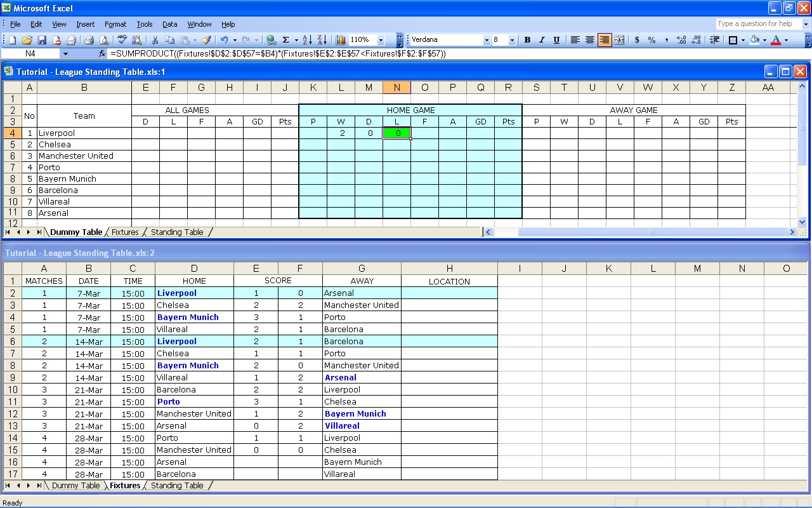
Task: Run the Spelling check icon
Action: pos(122,40)
